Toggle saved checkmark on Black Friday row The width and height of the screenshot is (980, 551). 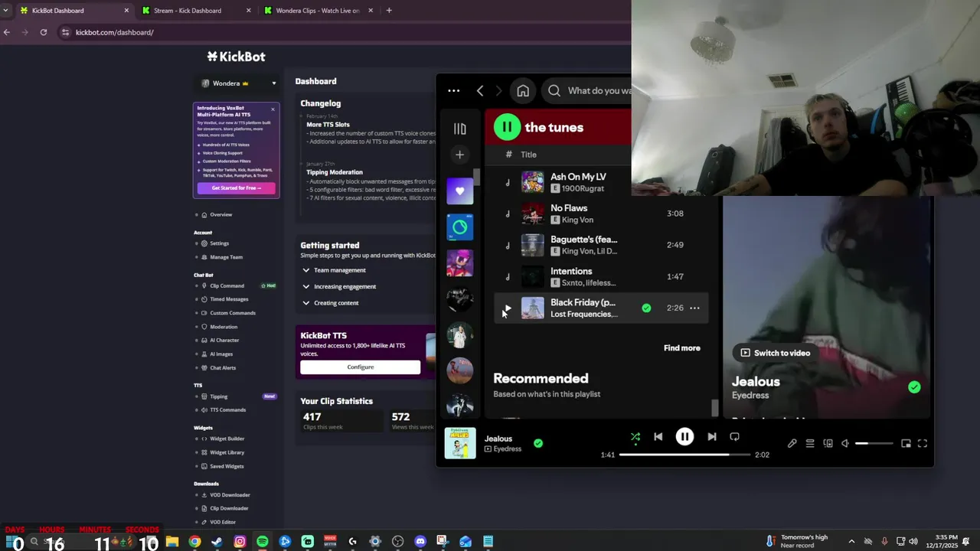click(646, 308)
